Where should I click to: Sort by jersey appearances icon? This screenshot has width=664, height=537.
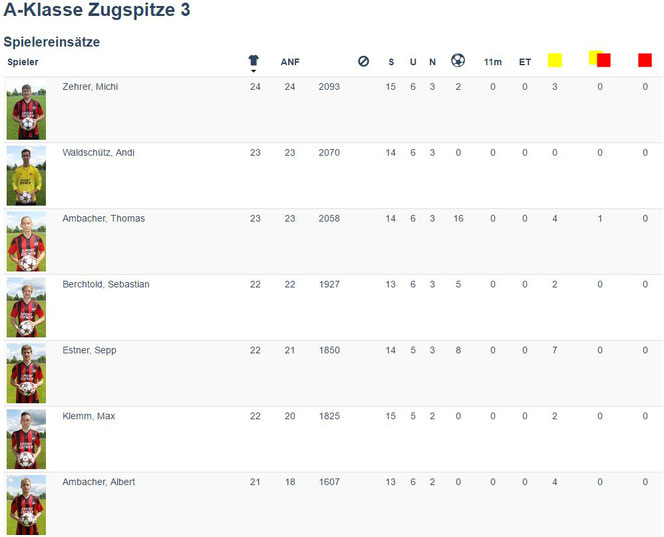tap(254, 61)
